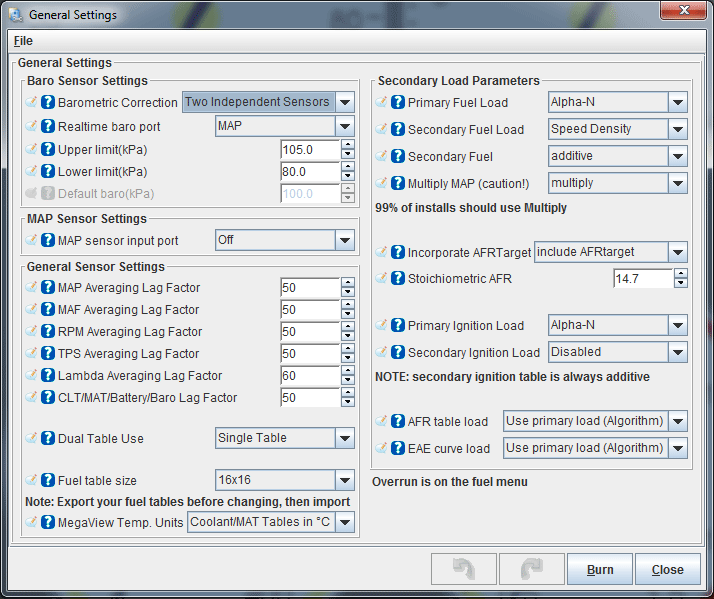Show help for Fuel table size

48,481
